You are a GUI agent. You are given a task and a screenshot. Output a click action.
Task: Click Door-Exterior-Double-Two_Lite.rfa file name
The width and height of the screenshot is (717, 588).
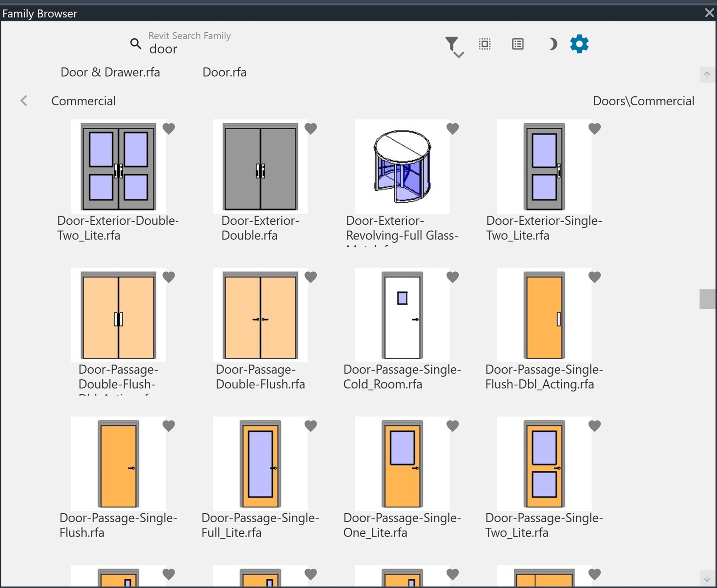coord(118,228)
